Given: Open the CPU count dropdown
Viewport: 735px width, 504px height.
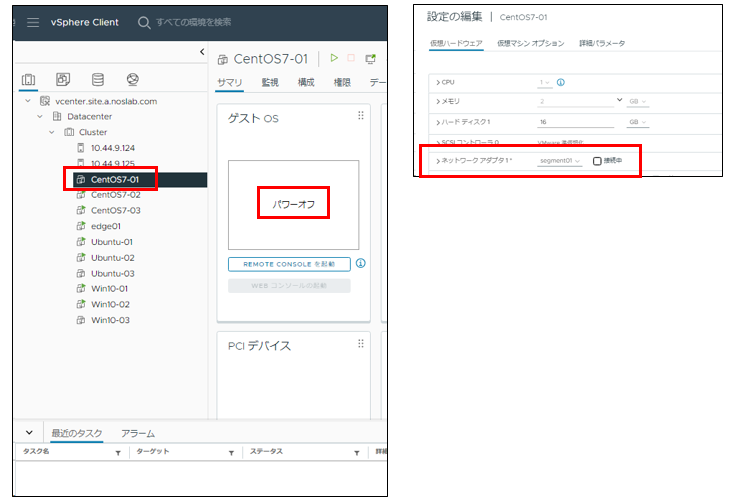Looking at the screenshot, I should 545,83.
